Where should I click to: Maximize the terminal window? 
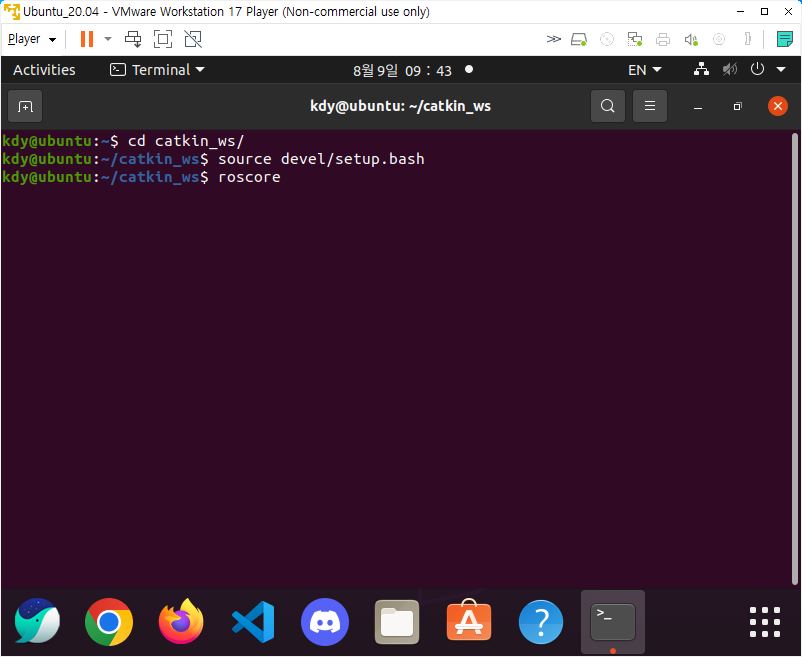click(737, 106)
